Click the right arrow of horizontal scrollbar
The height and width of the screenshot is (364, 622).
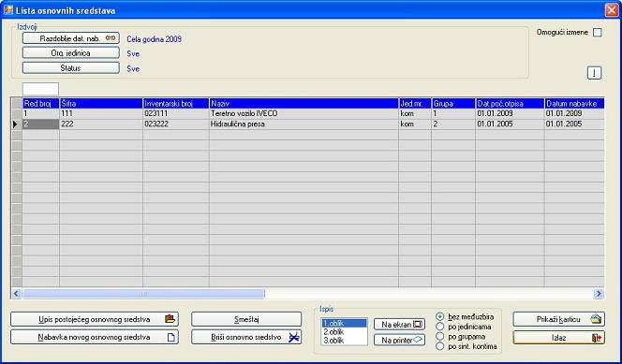pos(599,294)
